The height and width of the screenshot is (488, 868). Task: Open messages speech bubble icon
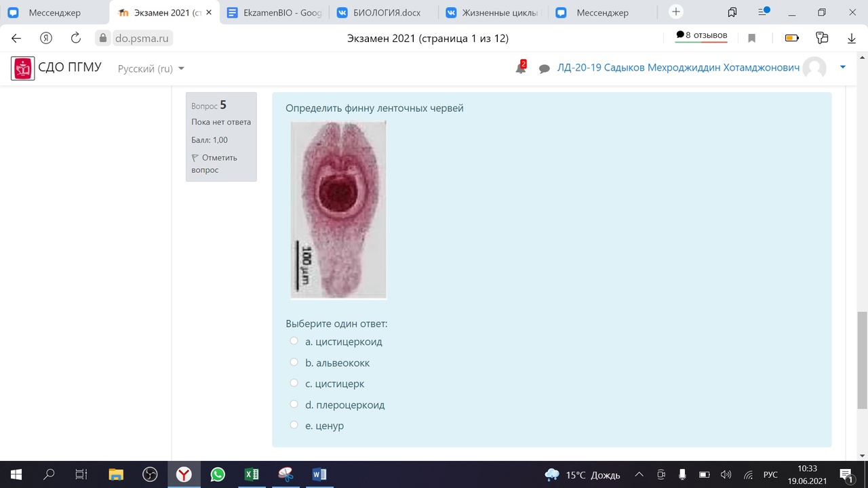[x=544, y=68]
